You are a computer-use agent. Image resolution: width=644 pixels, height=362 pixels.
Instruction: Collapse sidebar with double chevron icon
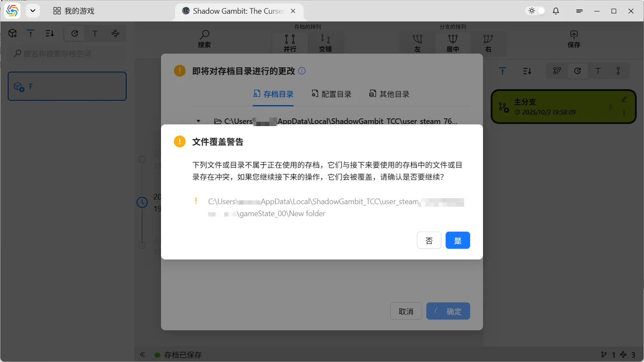click(143, 355)
